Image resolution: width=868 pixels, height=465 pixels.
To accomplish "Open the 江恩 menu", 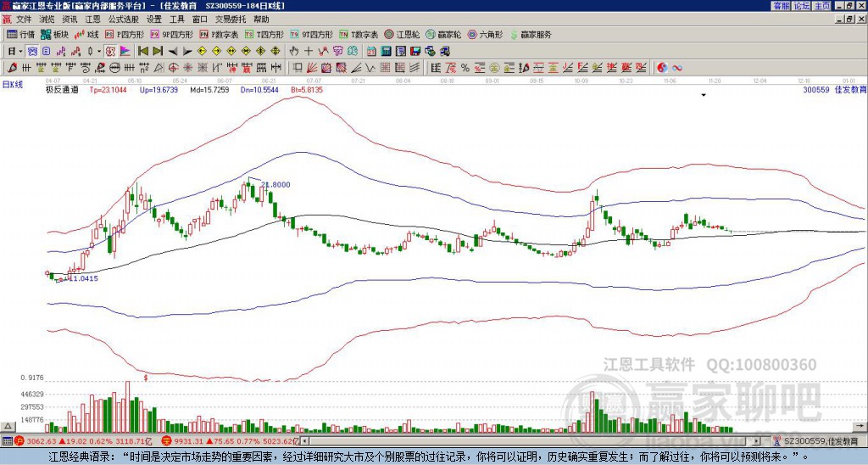I will pyautogui.click(x=92, y=20).
